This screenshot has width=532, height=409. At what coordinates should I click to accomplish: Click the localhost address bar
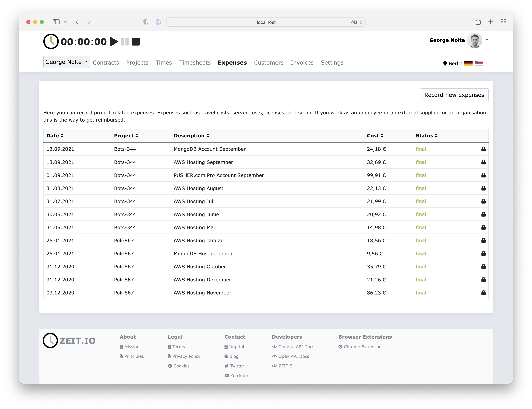pyautogui.click(x=266, y=22)
